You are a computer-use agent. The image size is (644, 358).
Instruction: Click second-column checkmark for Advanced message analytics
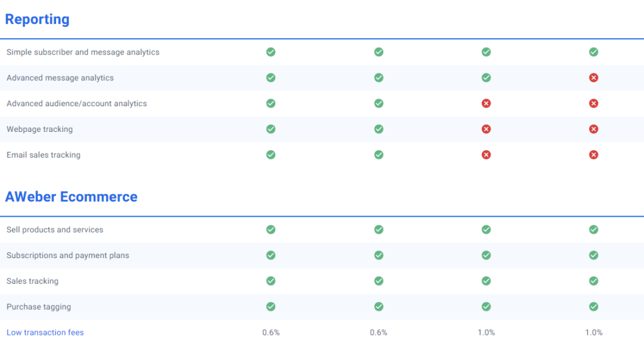tap(379, 78)
